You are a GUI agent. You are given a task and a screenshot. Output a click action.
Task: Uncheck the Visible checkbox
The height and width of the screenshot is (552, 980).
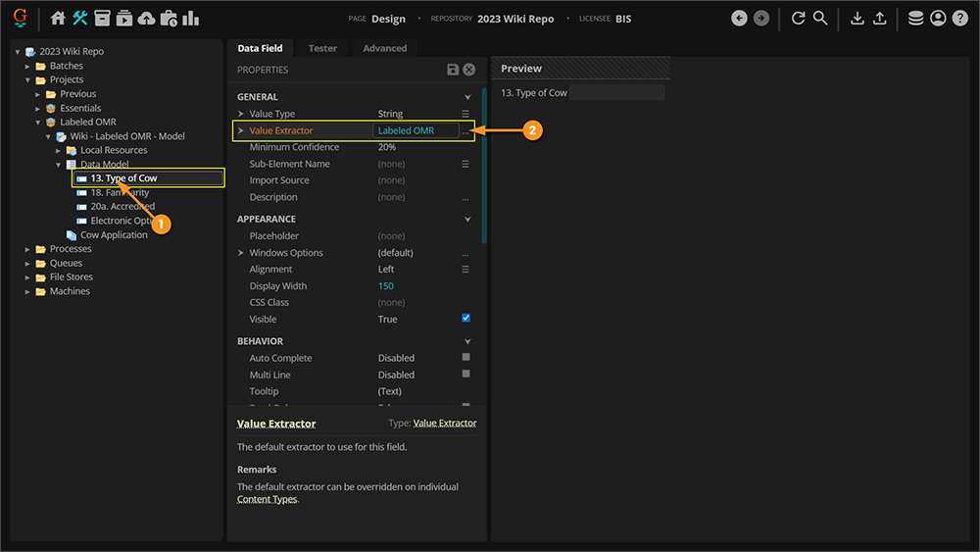466,319
